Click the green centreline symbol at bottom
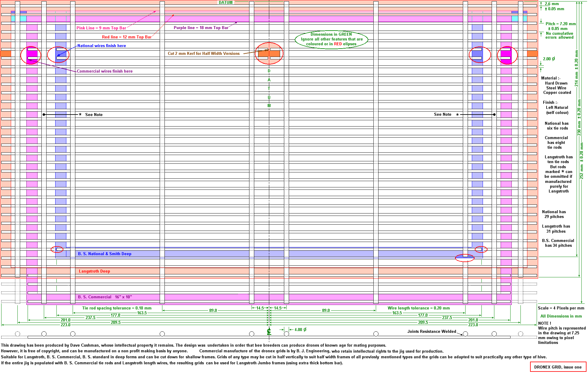 (269, 332)
